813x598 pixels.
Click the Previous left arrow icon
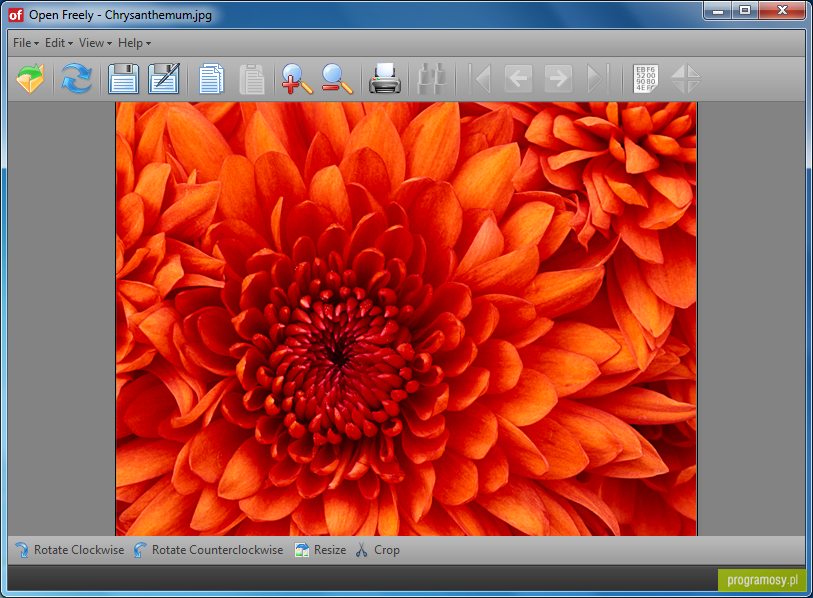[518, 78]
